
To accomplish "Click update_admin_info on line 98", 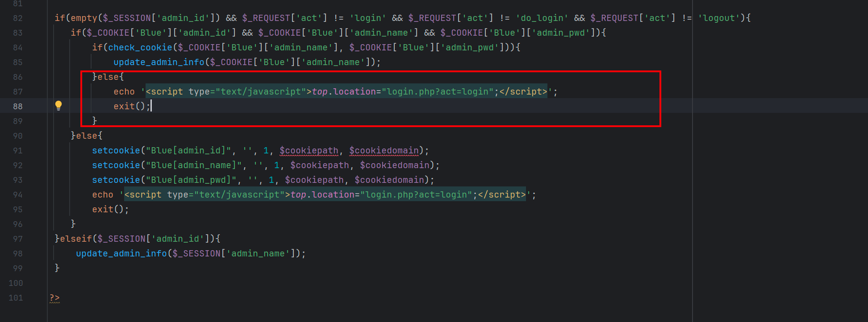I will pyautogui.click(x=121, y=254).
